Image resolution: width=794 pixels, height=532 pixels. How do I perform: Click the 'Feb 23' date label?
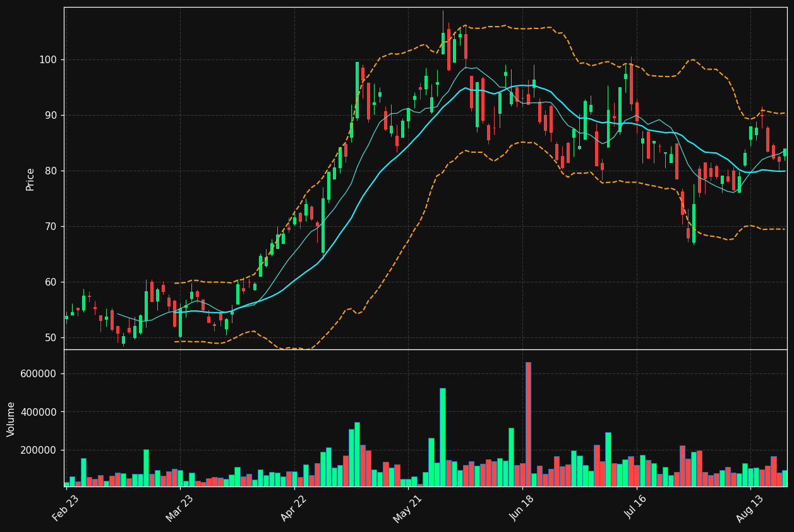[x=66, y=509]
